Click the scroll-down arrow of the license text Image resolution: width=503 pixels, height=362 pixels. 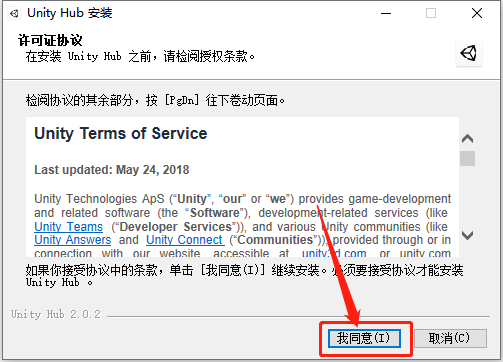click(467, 235)
